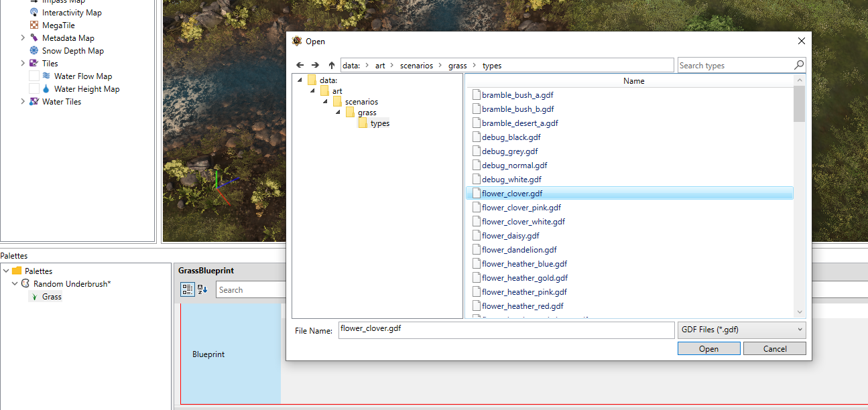The height and width of the screenshot is (410, 868).
Task: Click the Search types input field
Action: click(735, 65)
